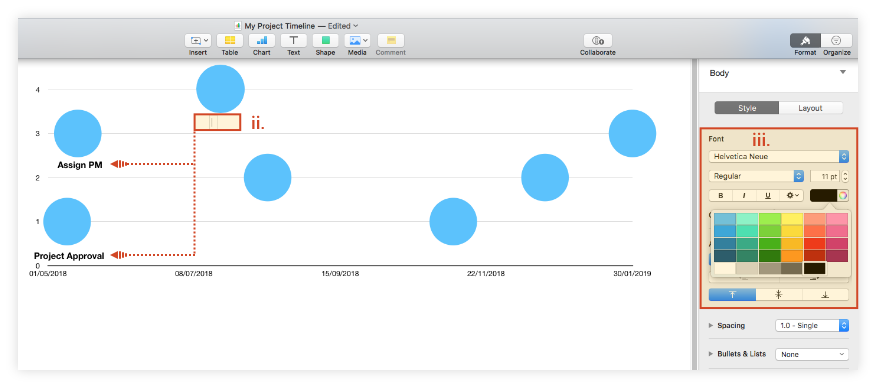Click the Assign PM chart label

click(80, 165)
